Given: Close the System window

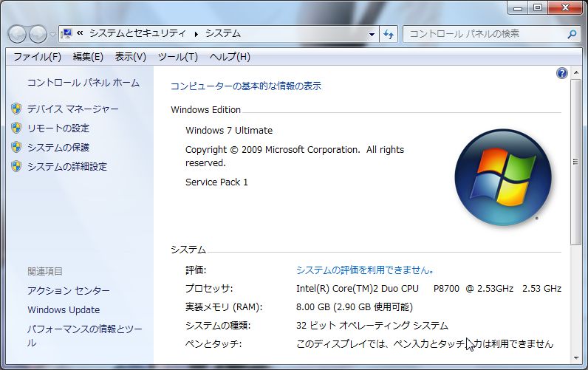Looking at the screenshot, I should [566, 7].
